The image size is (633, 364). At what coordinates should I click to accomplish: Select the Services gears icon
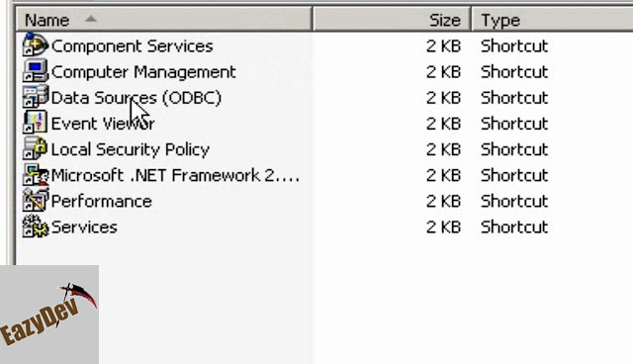[x=36, y=226]
